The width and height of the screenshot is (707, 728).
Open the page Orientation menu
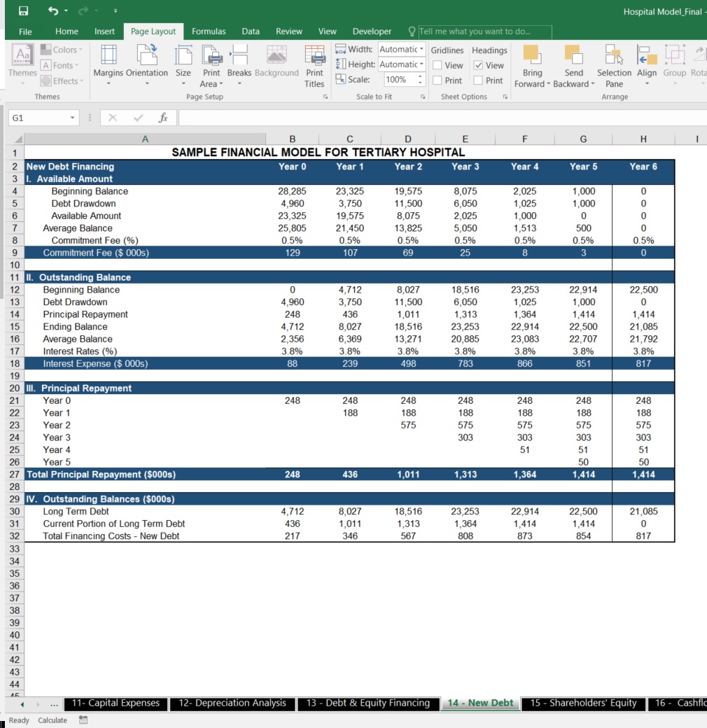[147, 65]
